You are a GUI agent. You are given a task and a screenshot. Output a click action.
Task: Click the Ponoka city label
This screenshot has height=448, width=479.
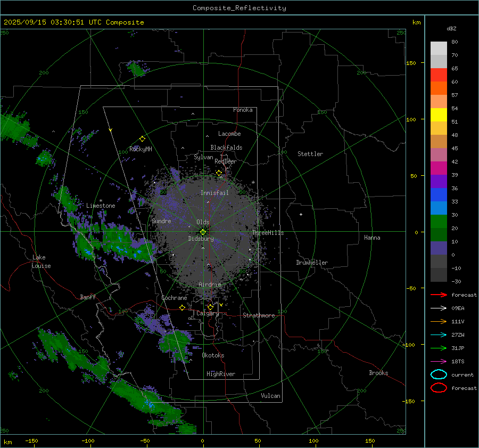243,110
